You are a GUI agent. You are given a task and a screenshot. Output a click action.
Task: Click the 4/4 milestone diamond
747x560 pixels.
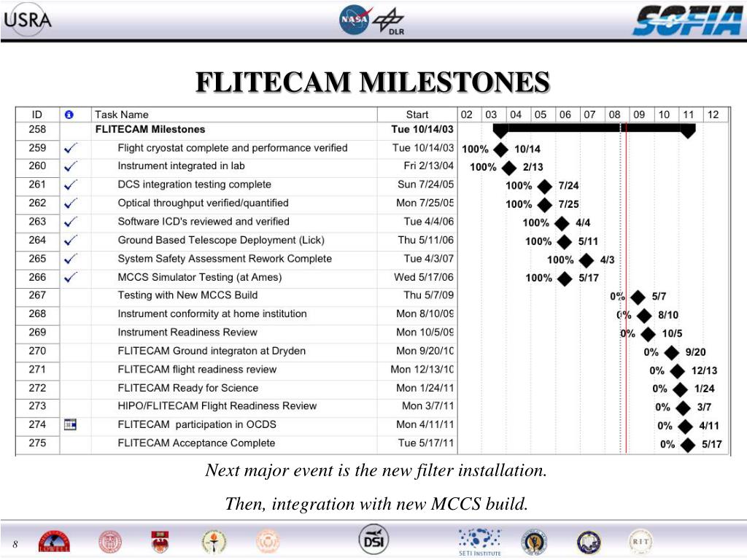click(562, 223)
